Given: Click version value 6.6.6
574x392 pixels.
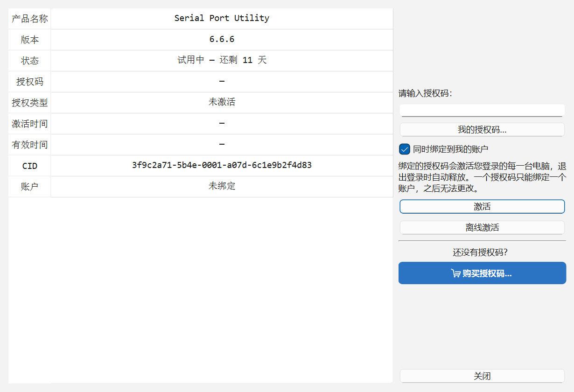Looking at the screenshot, I should 222,39.
